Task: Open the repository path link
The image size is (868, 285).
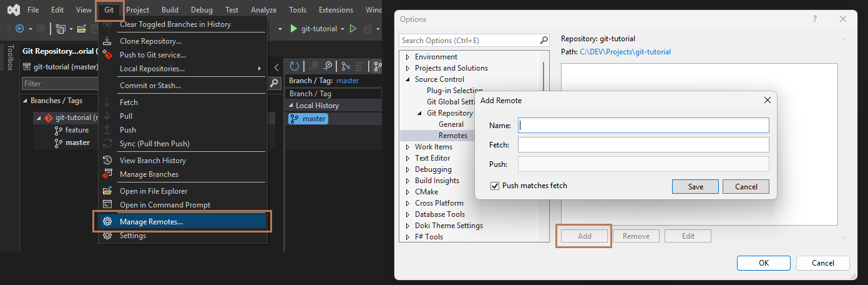Action: point(625,52)
